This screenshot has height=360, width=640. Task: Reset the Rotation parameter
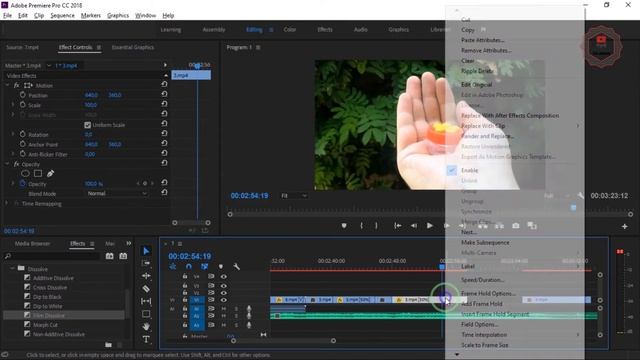pyautogui.click(x=164, y=133)
